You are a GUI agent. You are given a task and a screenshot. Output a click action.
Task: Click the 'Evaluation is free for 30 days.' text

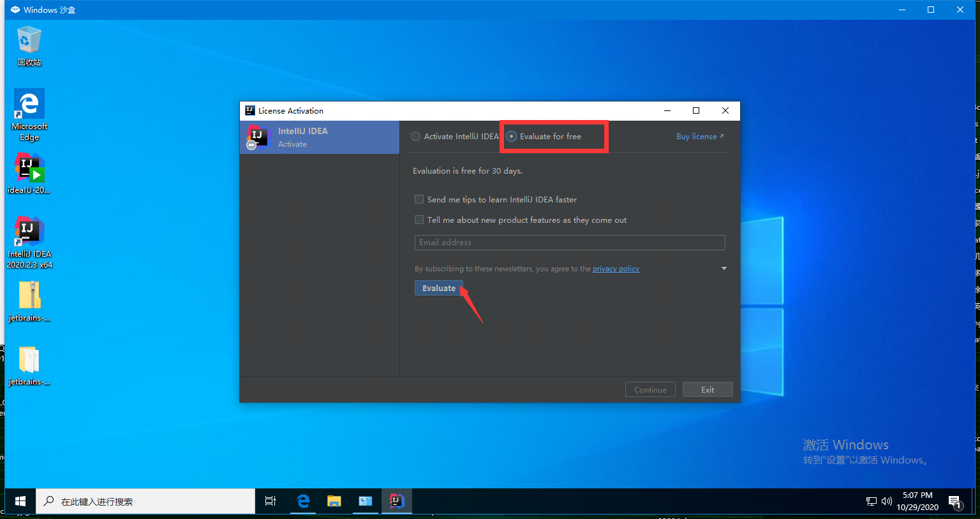pos(468,171)
